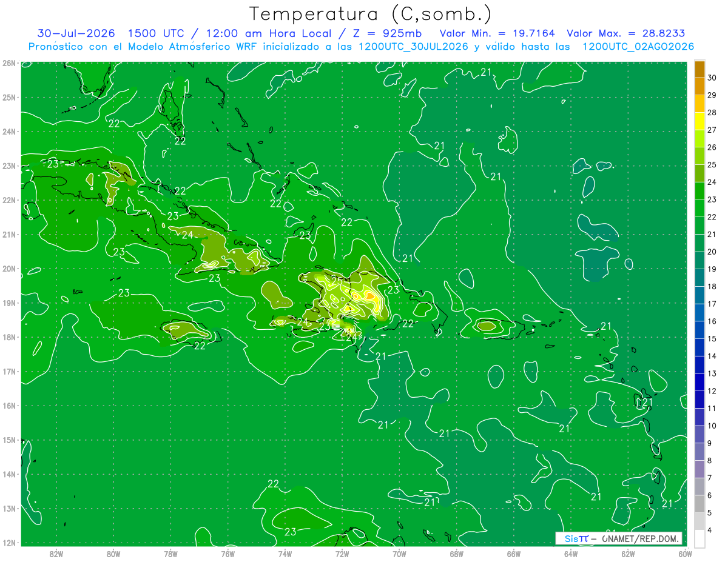Click the '12N' latitude axis label
The height and width of the screenshot is (562, 728).
tap(9, 543)
